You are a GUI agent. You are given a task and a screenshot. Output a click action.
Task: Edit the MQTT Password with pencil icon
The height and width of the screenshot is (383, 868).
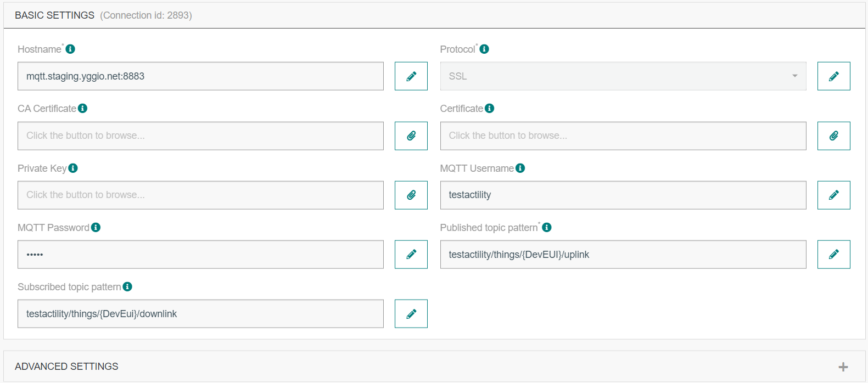point(411,254)
